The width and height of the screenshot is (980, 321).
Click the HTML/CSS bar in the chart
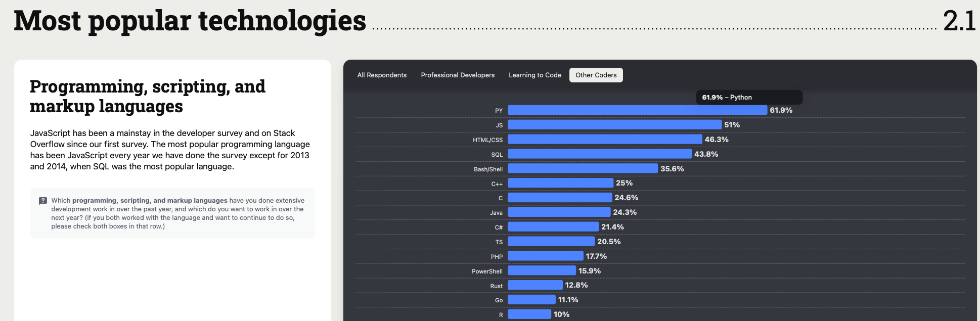point(605,140)
